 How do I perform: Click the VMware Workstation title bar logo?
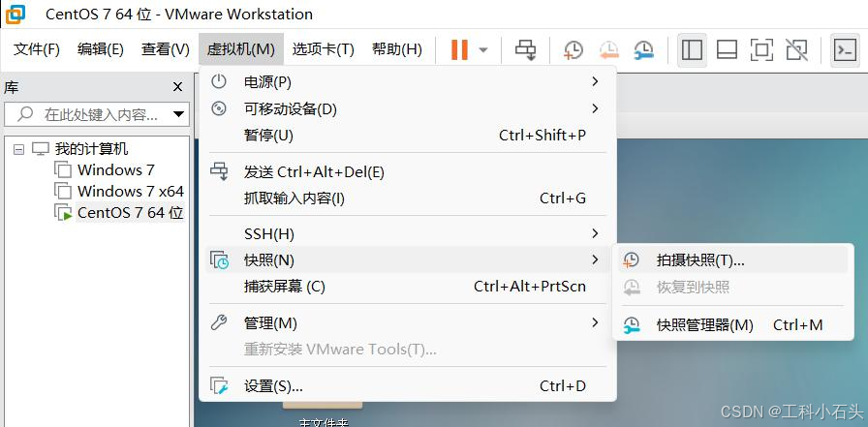tap(15, 14)
